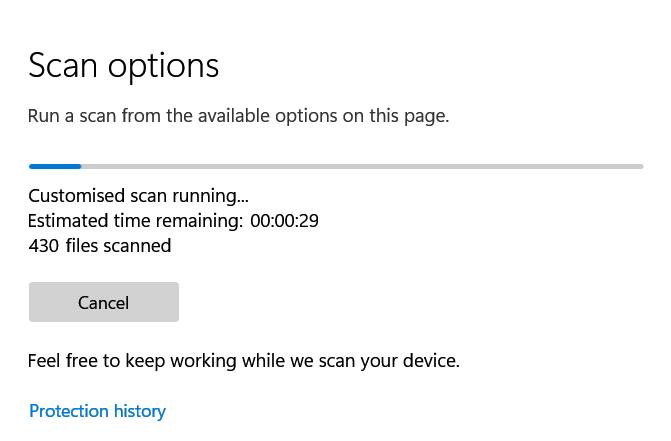The image size is (671, 441).
Task: Click the word 'options' in the page title
Action: (163, 66)
